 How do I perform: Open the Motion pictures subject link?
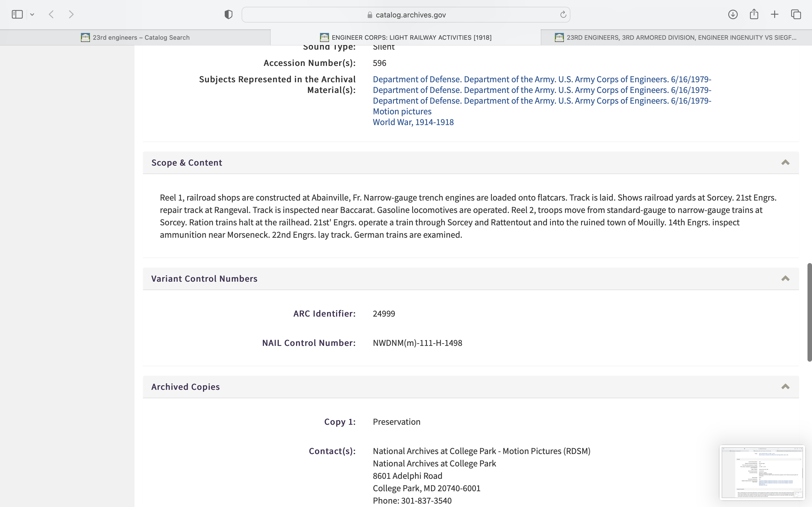point(402,111)
